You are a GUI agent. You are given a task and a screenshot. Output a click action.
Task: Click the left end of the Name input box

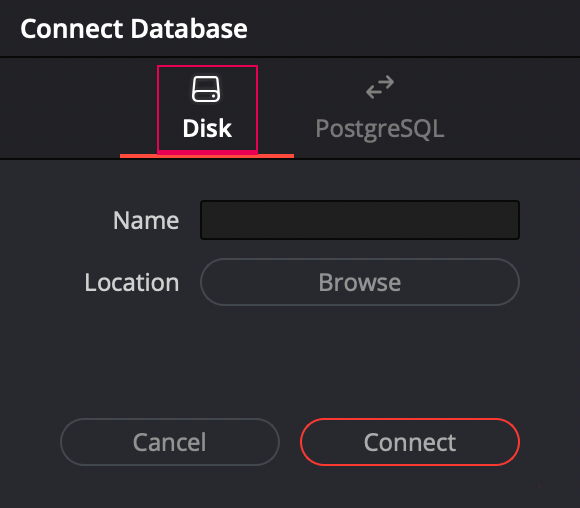click(x=209, y=220)
